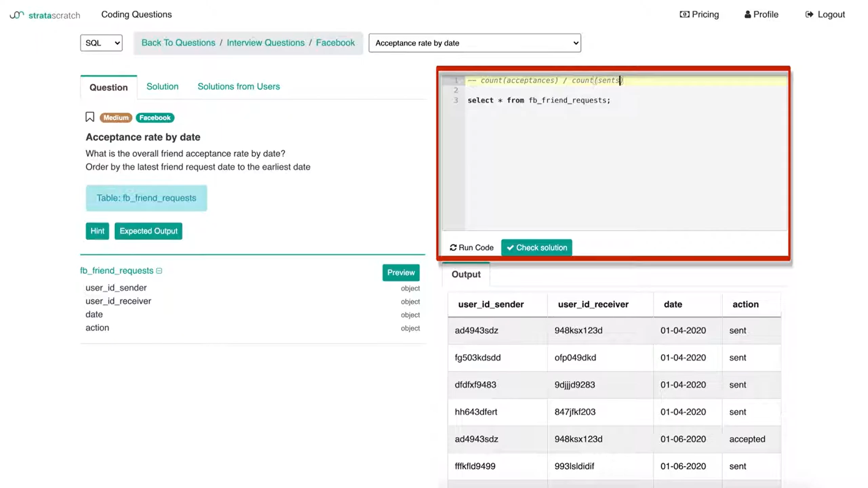The height and width of the screenshot is (488, 868).
Task: Switch to the Solution tab
Action: click(162, 86)
